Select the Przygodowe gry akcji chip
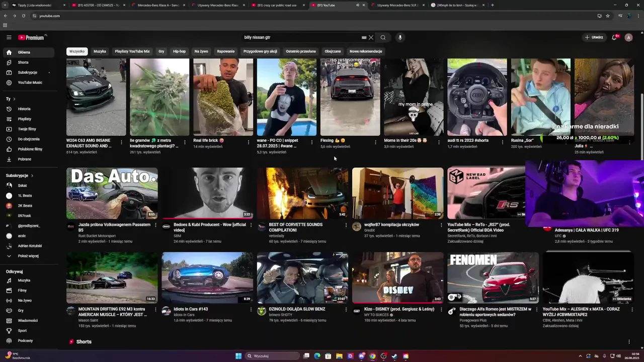This screenshot has width=644, height=362. point(260,51)
